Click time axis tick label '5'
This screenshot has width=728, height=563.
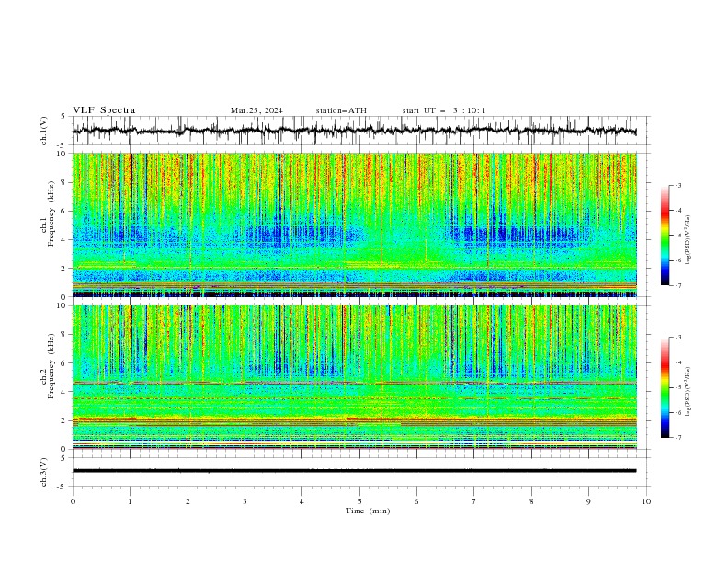click(359, 501)
